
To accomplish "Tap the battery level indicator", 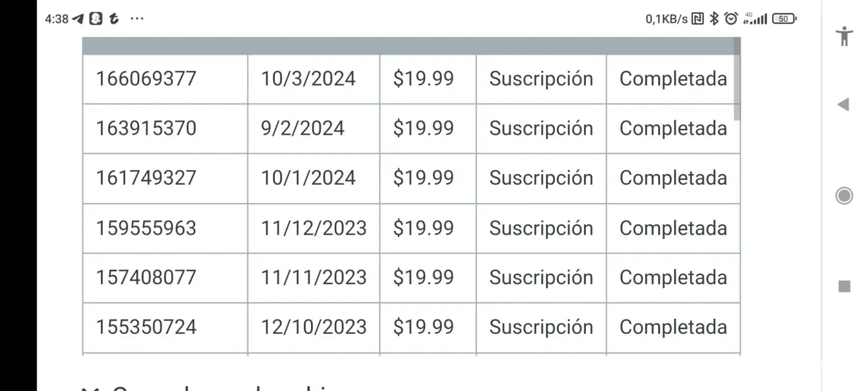I will (x=784, y=19).
